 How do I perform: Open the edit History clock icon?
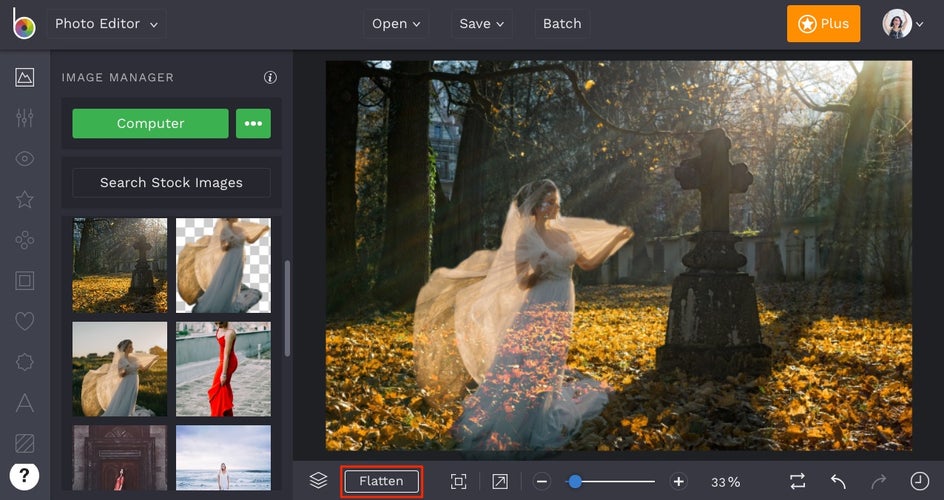[x=919, y=481]
